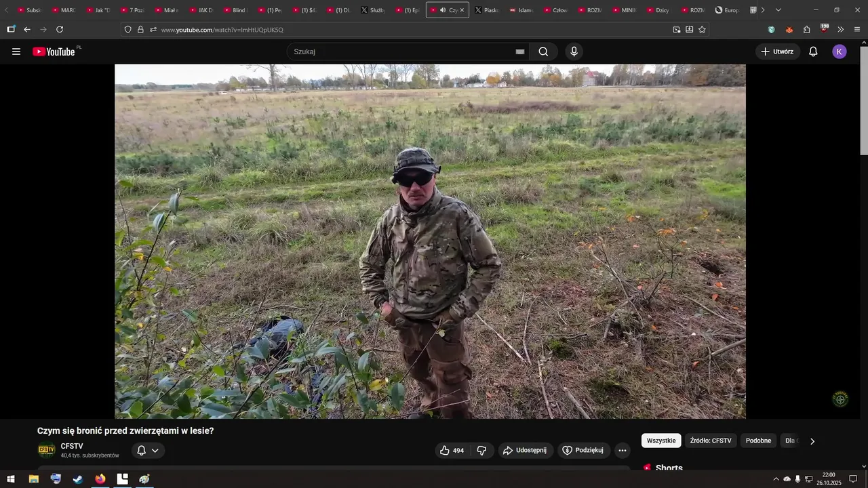868x488 pixels.
Task: Open the tracking protection shield icon
Action: point(127,30)
